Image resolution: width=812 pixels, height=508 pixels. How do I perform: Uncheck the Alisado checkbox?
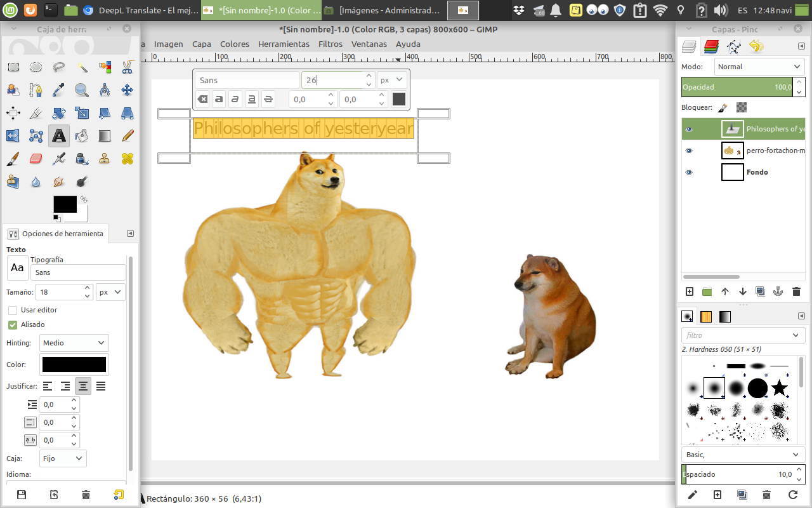13,324
